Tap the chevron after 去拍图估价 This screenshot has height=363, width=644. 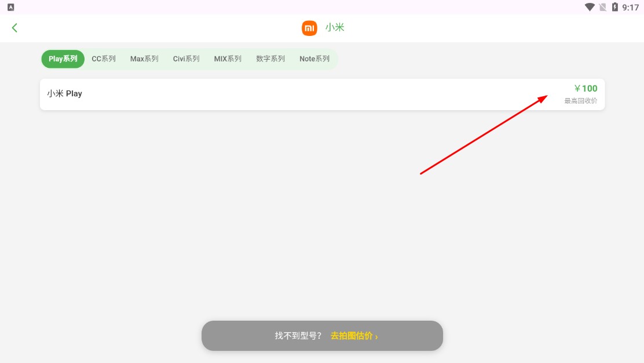point(376,336)
